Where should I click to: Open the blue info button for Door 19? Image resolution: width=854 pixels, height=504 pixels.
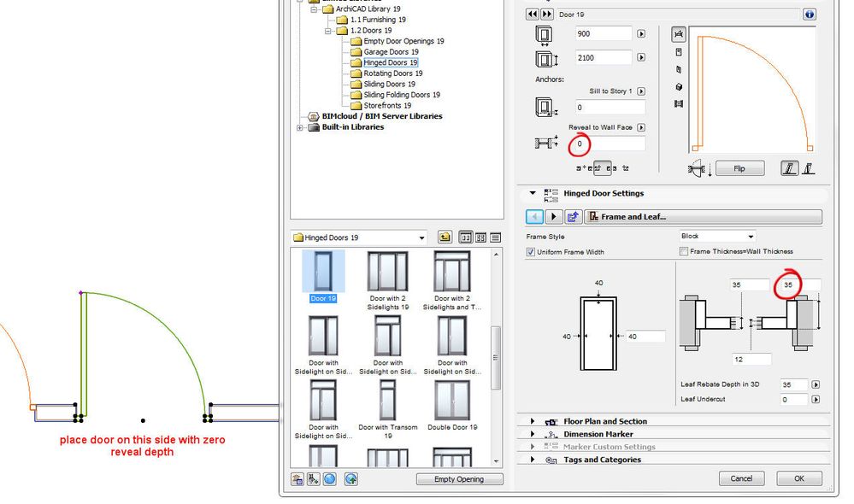tap(810, 15)
